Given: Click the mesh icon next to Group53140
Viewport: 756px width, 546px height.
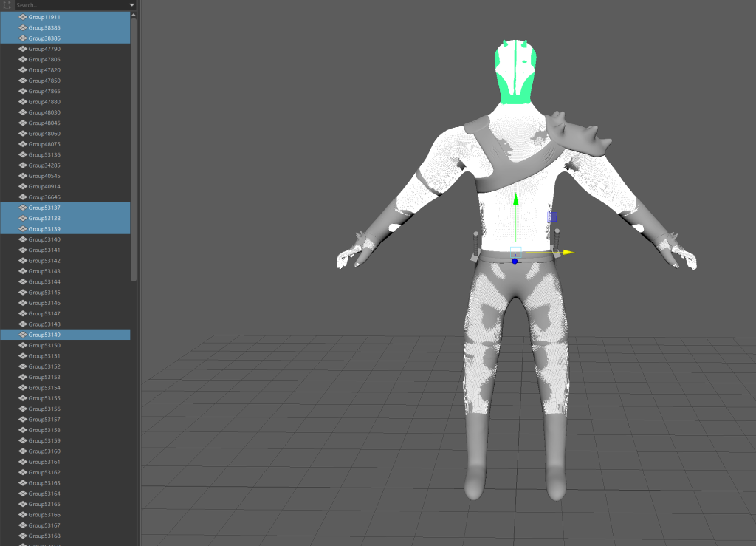Looking at the screenshot, I should click(x=23, y=239).
